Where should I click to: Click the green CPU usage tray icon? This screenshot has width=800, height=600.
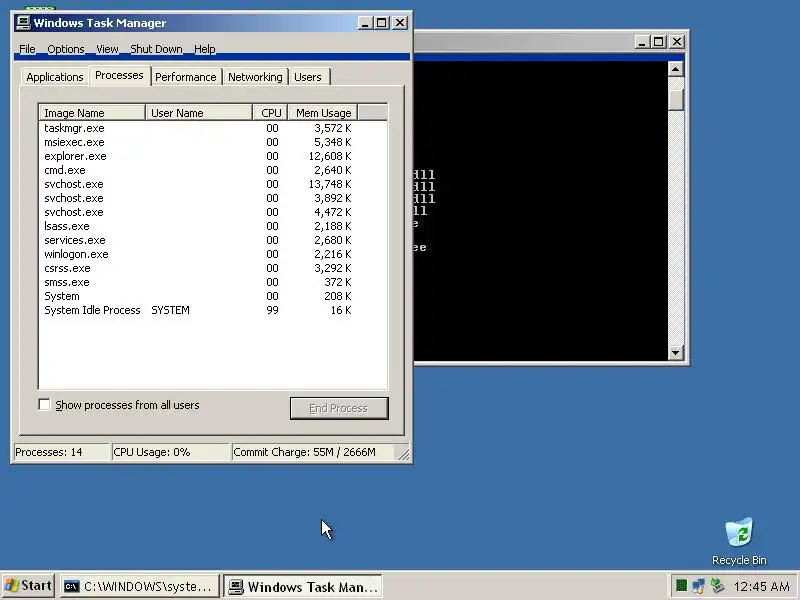(681, 586)
